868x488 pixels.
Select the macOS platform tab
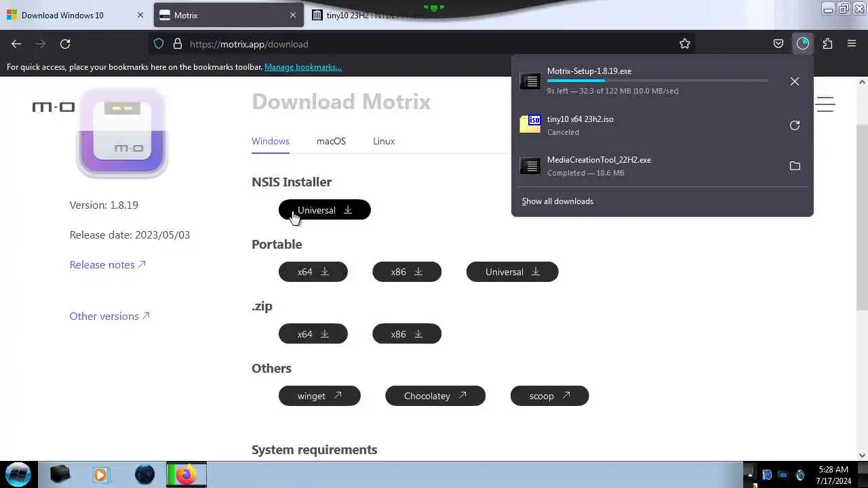331,141
